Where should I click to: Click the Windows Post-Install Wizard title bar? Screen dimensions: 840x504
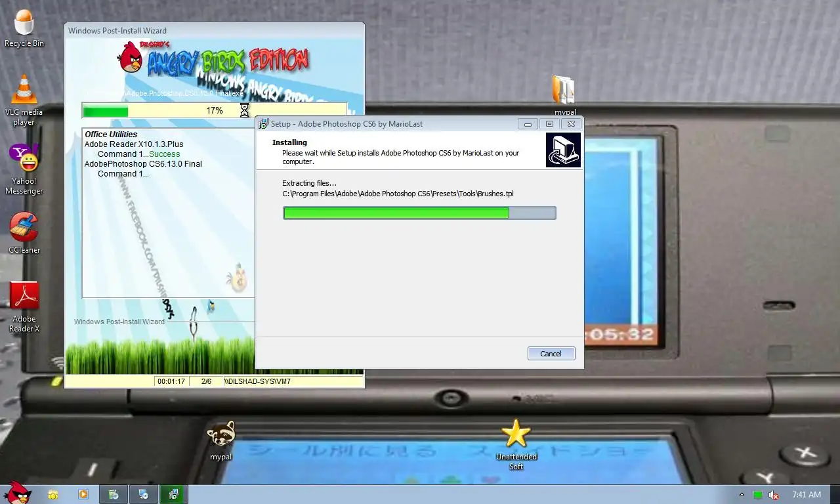[214, 30]
